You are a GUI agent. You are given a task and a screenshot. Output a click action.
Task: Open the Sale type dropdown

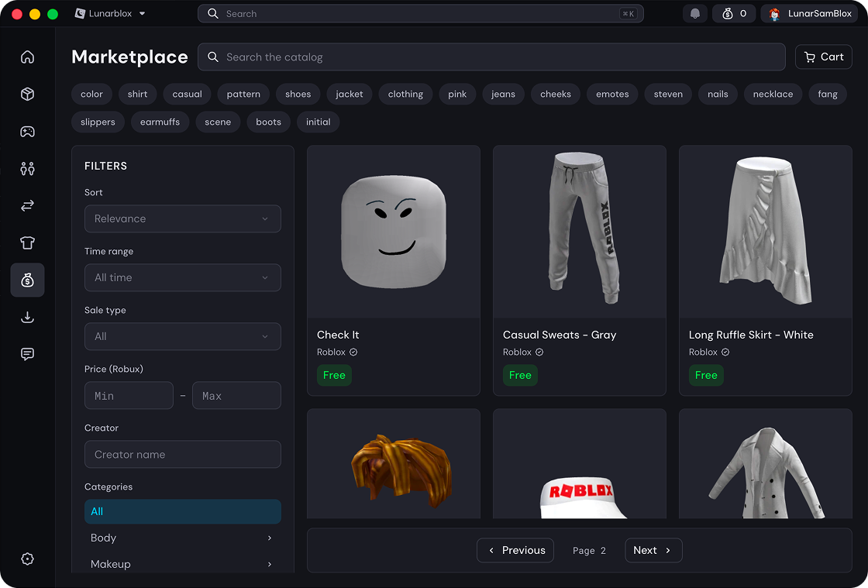pyautogui.click(x=183, y=336)
